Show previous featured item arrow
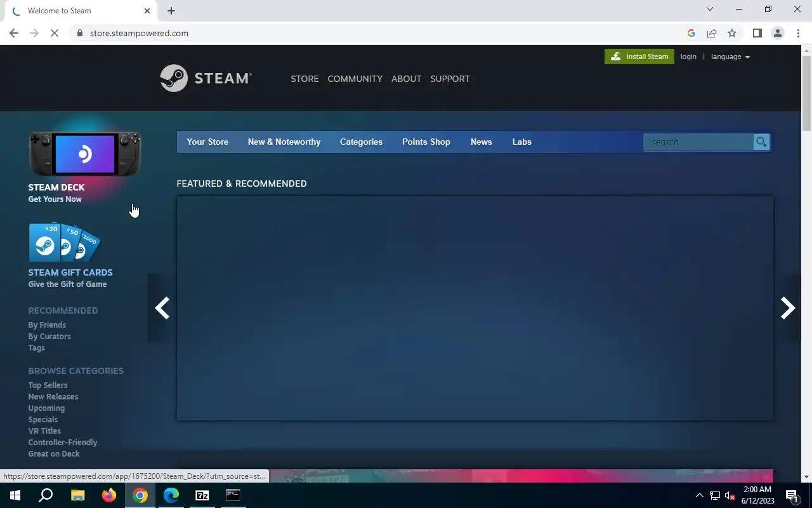Viewport: 812px width, 508px height. point(162,308)
